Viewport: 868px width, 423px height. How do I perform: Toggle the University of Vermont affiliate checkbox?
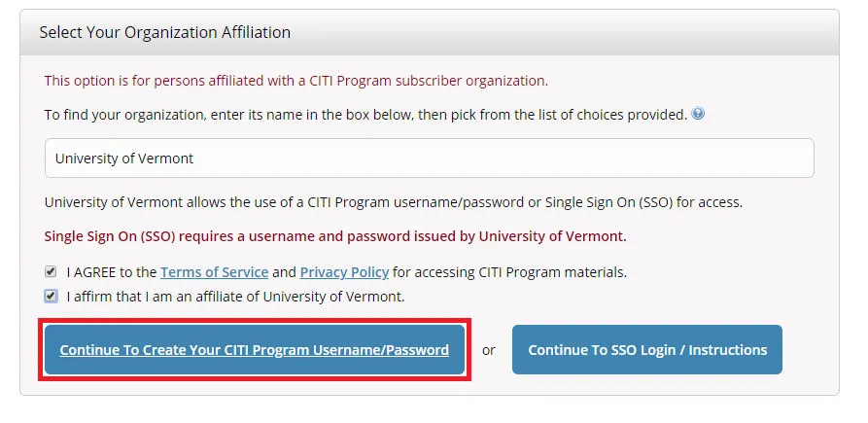pos(51,296)
